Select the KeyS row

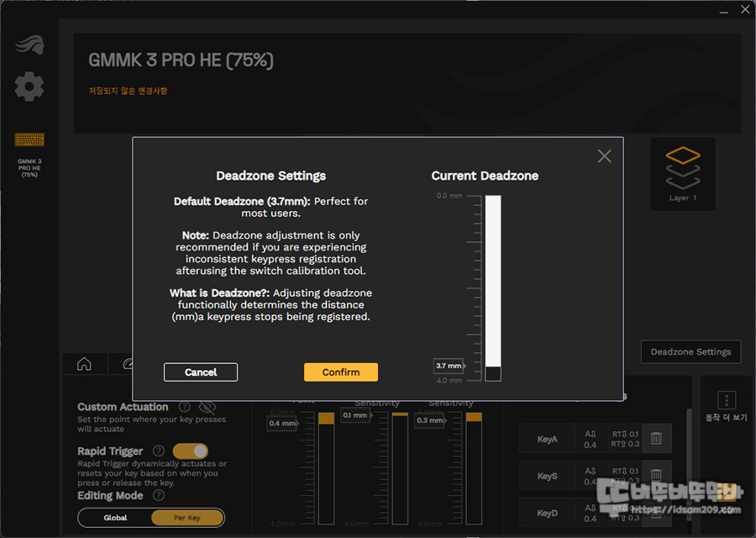pyautogui.click(x=595, y=476)
